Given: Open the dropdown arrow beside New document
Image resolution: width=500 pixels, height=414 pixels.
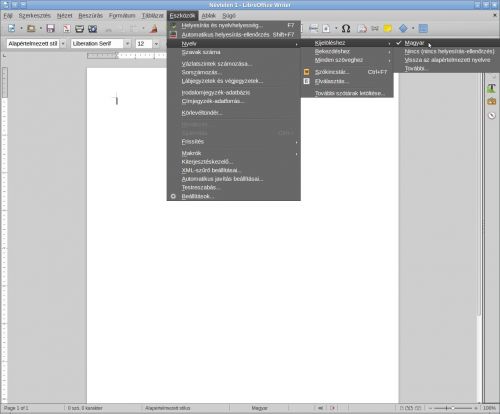Looking at the screenshot, I should point(21,29).
